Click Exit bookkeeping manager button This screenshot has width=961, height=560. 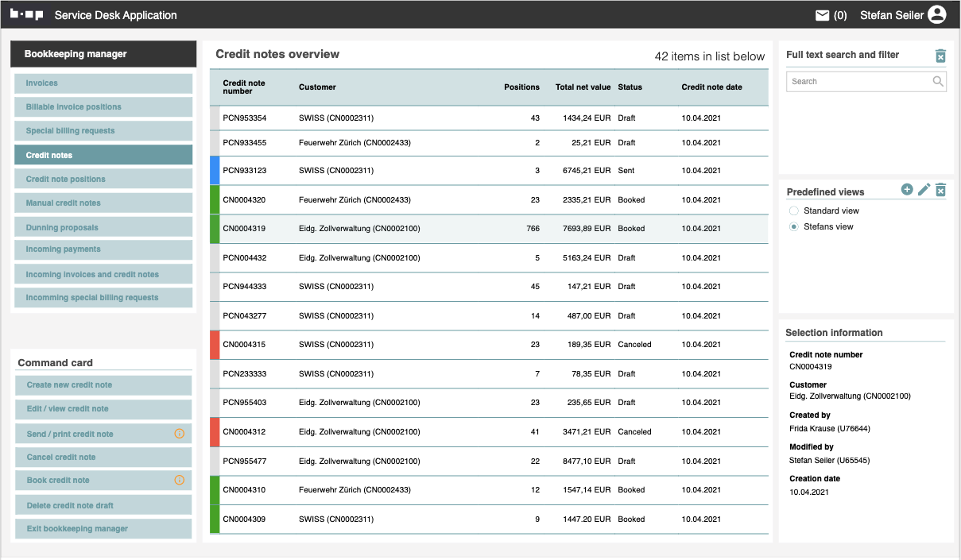pyautogui.click(x=103, y=528)
